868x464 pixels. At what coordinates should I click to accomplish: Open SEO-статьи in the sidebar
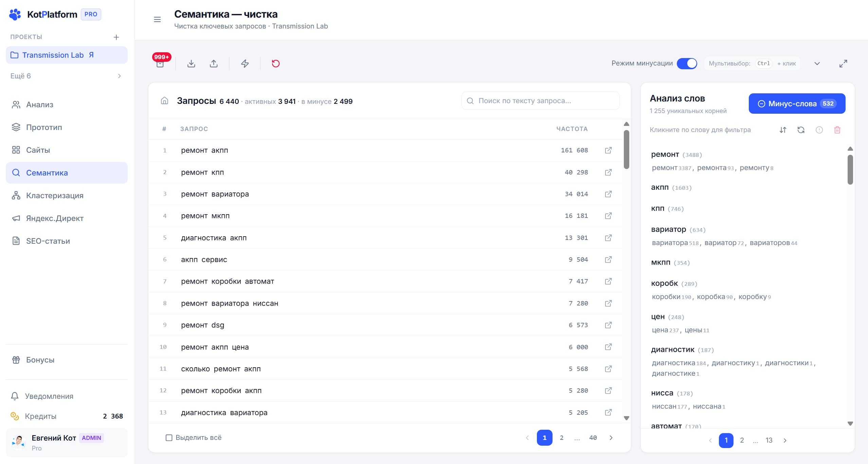coord(67,241)
